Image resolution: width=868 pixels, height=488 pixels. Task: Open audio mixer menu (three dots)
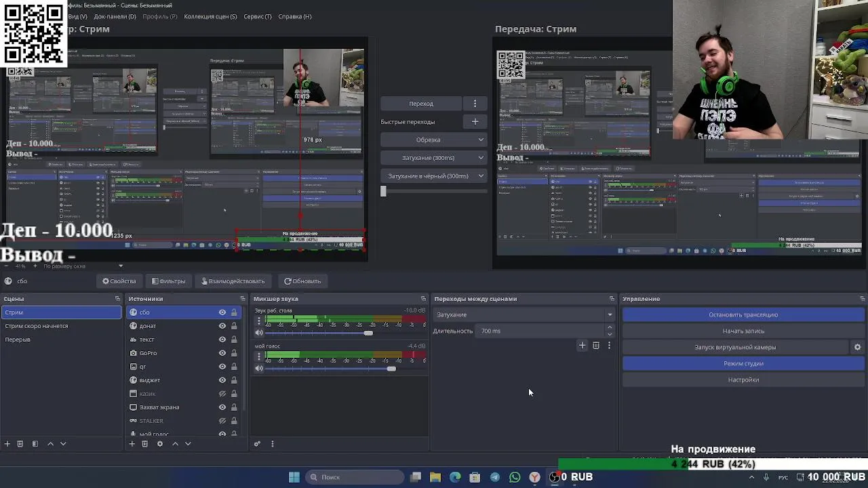click(273, 444)
